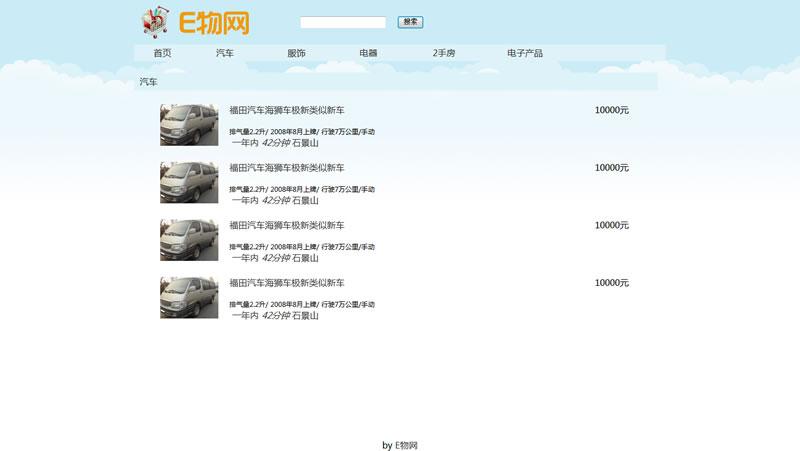View the second van listing photo

(189, 182)
